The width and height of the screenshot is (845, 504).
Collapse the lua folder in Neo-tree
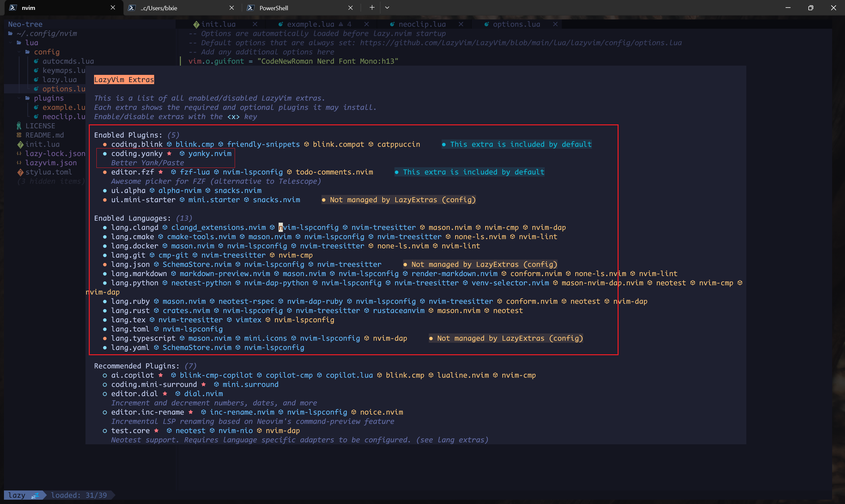(x=27, y=43)
